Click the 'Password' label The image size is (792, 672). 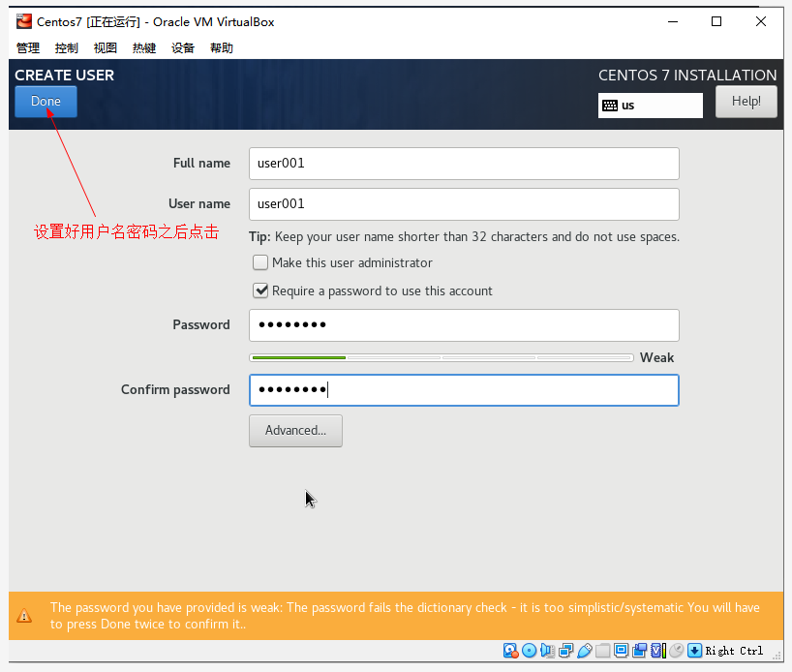pos(201,324)
